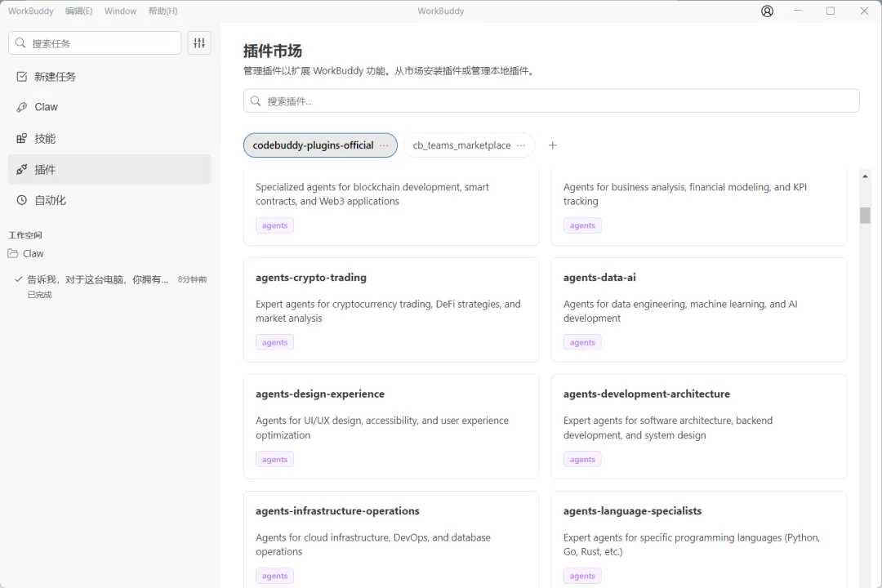The image size is (882, 588).
Task: Click the Claw workspace folder icon
Action: (x=13, y=253)
